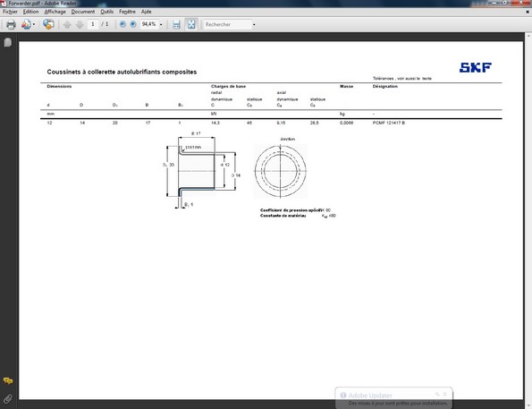The height and width of the screenshot is (409, 532).
Task: Click the 'Jonction' label on drawing
Action: 287,139
